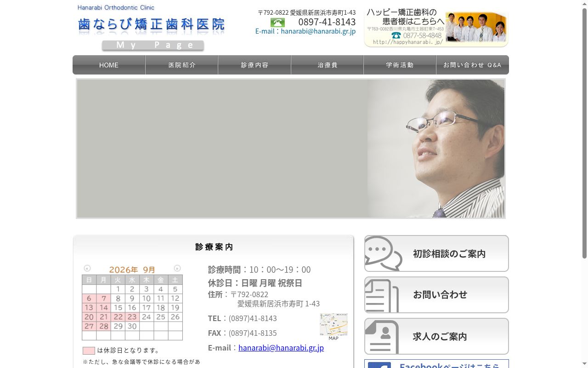Open the 初診相談のご案内 button
This screenshot has height=368, width=588.
436,253
